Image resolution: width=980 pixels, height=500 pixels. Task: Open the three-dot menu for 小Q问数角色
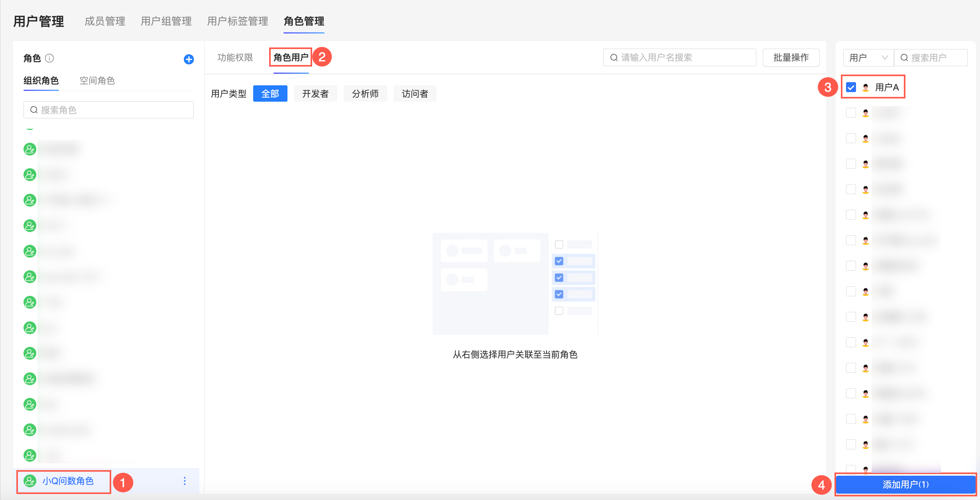point(185,481)
